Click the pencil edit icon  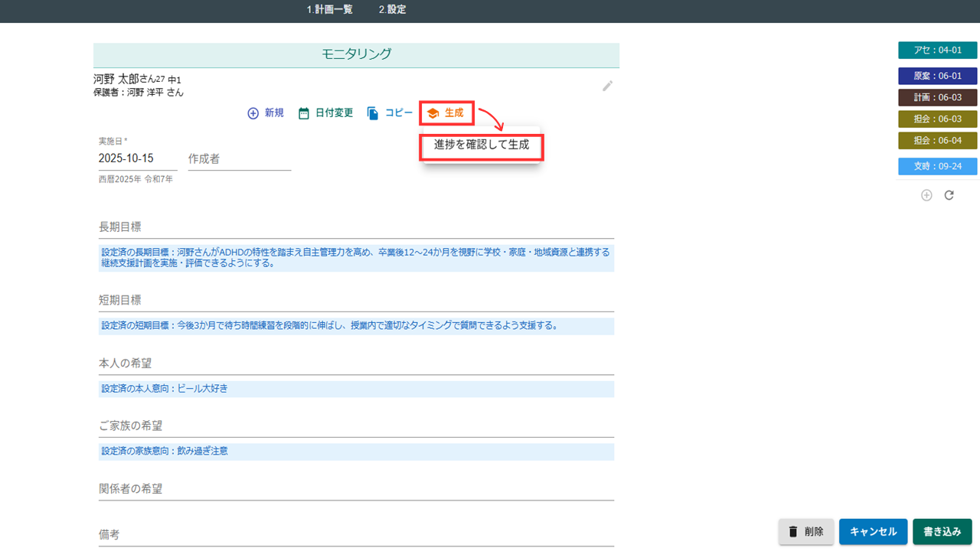[607, 86]
